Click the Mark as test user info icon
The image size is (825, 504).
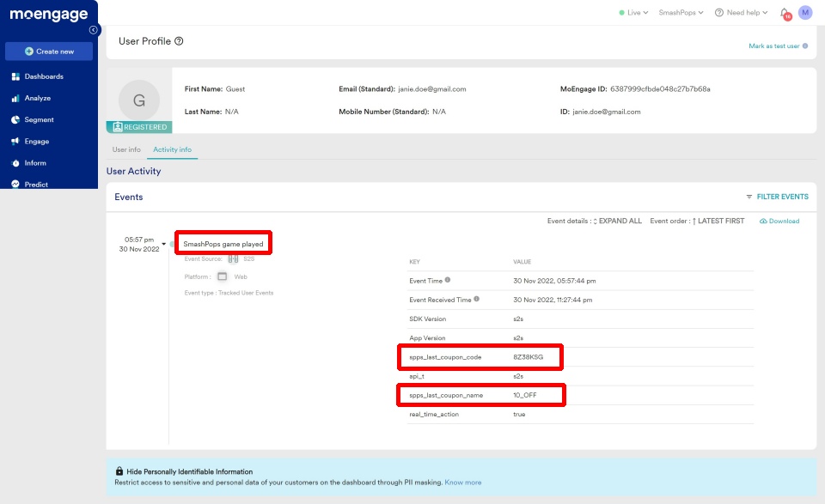[805, 46]
